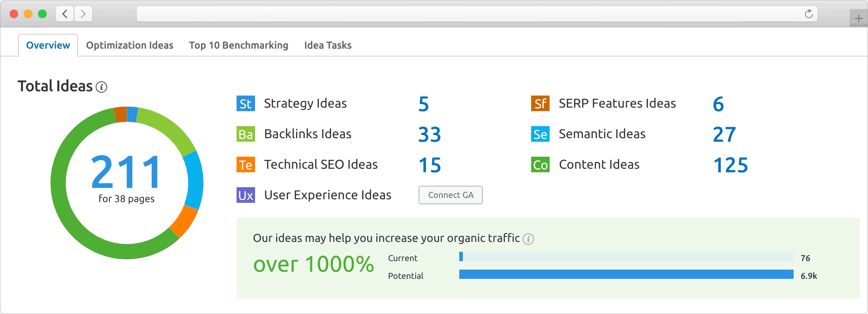Click the browser address bar
Image resolution: width=868 pixels, height=314 pixels.
click(477, 14)
